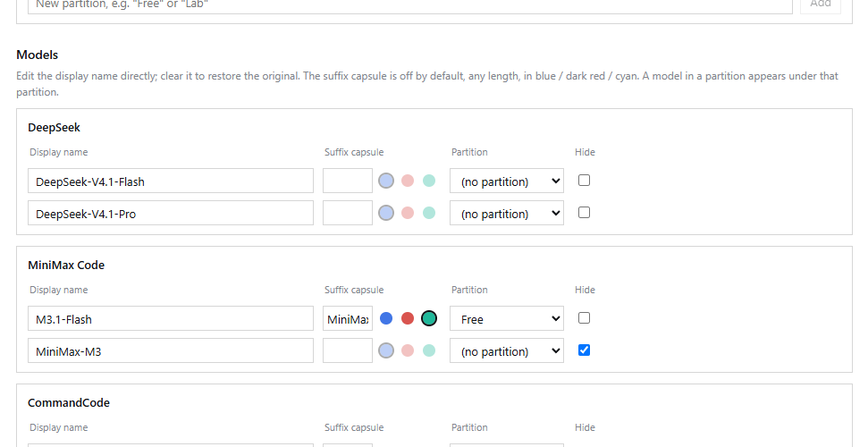
Task: Edit the DeepSeek-V4.1-Pro display name field
Action: [171, 214]
